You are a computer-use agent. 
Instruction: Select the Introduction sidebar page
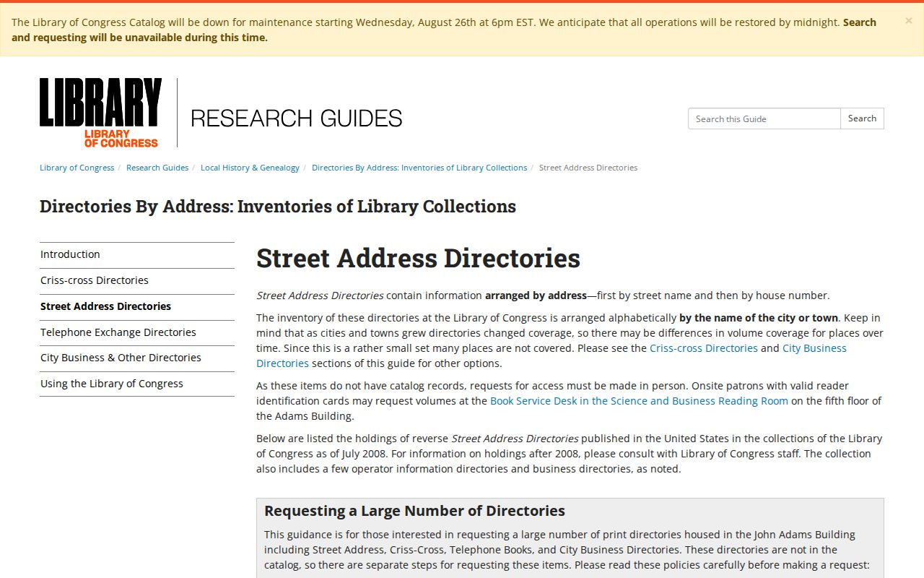[137, 254]
